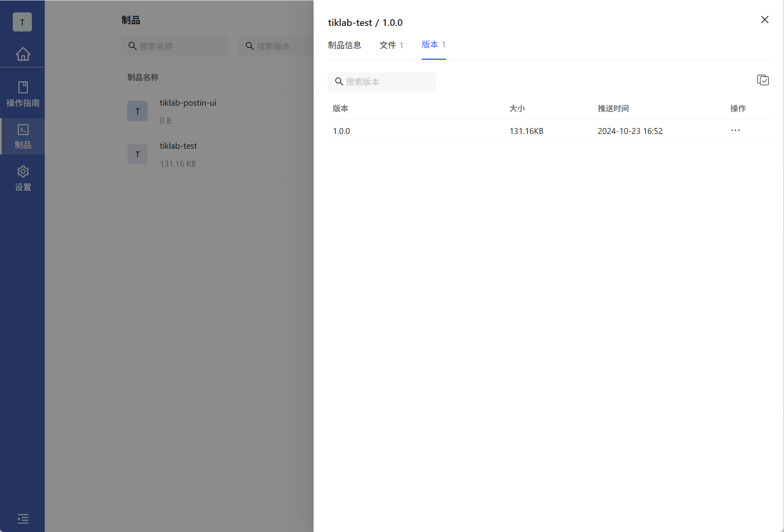Toggle batch-select checkbox icon above table
Image resolution: width=784 pixels, height=532 pixels.
(762, 80)
